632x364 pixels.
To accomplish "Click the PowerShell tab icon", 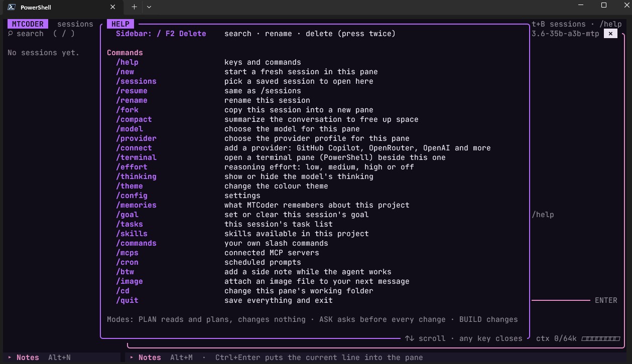I will 11,7.
